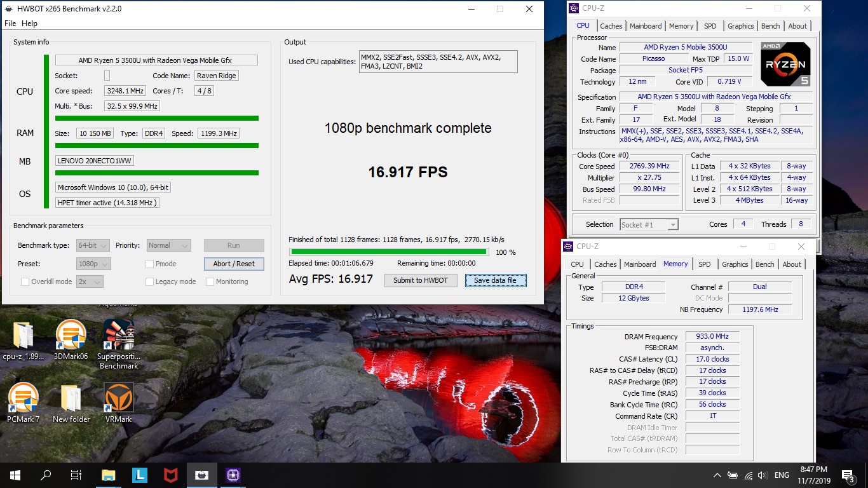
Task: Switch to Memory tab in upper CPU-Z
Action: click(x=681, y=26)
